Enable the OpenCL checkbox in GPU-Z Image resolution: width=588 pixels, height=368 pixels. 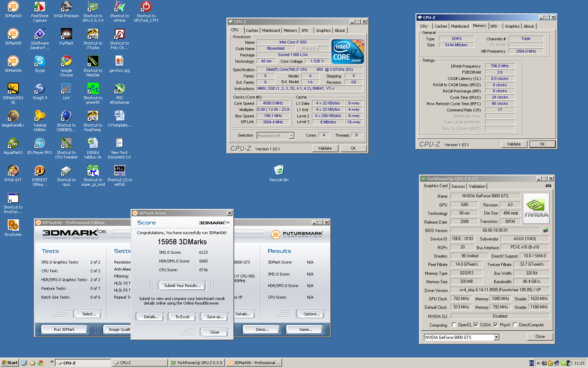click(x=454, y=325)
